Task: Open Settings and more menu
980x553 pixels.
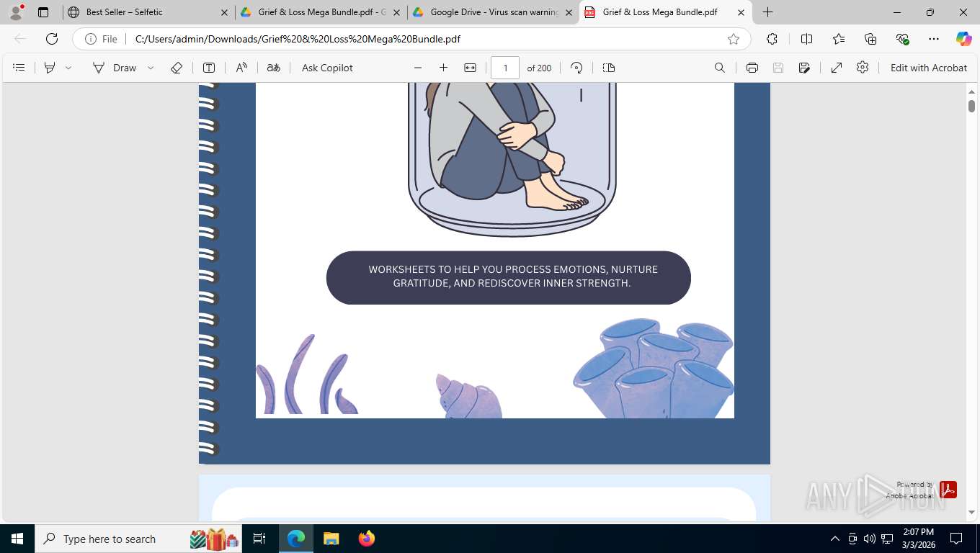Action: point(934,39)
